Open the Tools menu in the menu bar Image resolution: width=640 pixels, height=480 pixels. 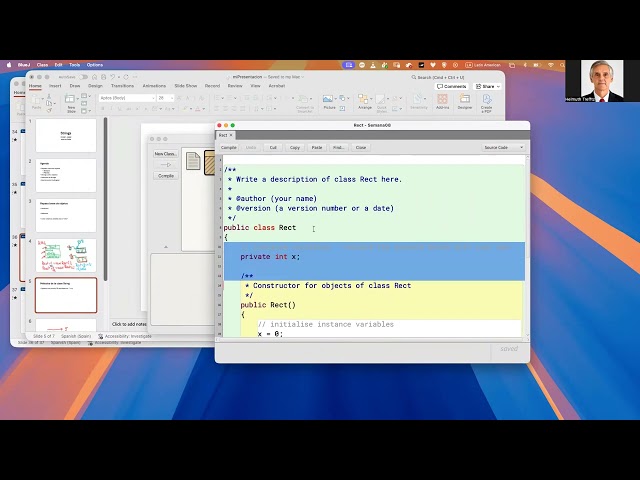click(74, 65)
